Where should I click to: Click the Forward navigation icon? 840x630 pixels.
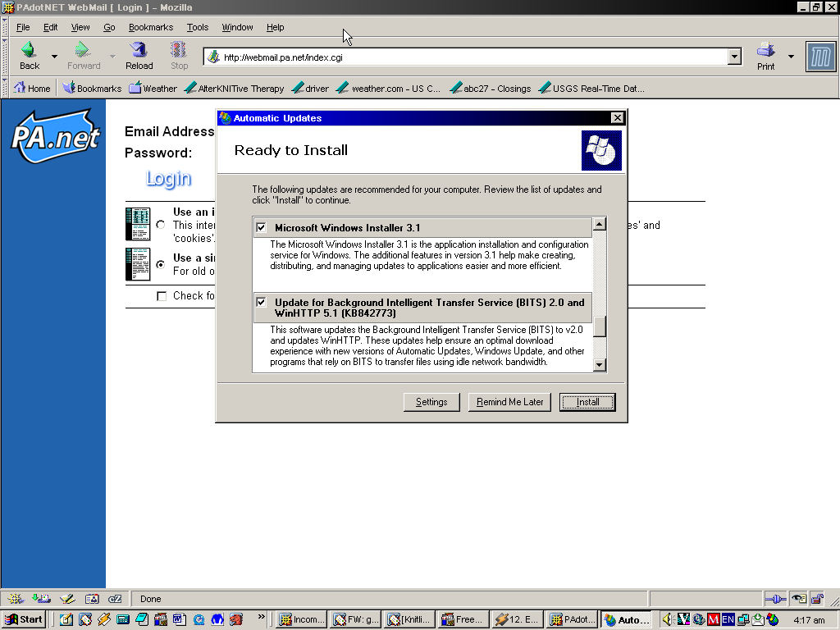coord(82,50)
